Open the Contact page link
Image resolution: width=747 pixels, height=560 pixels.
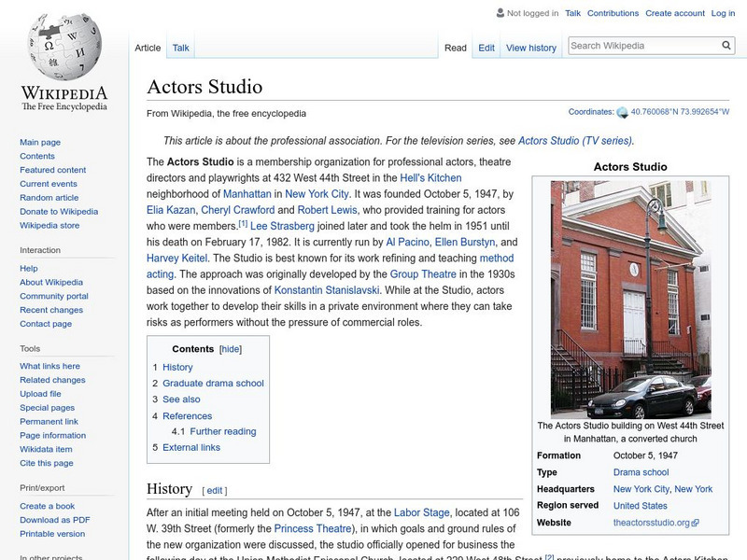46,324
